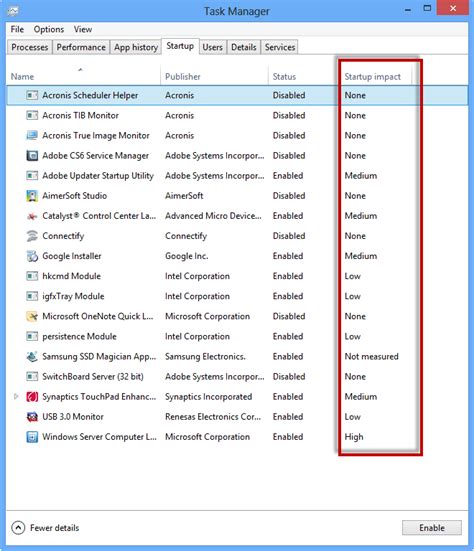Click the Synaptics TouchPad red icon
474x551 pixels.
pos(32,397)
